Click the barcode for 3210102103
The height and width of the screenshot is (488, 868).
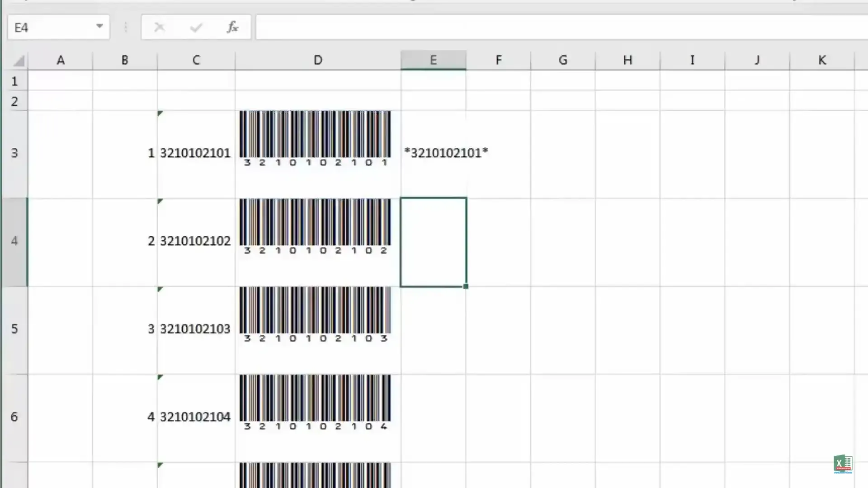(315, 314)
